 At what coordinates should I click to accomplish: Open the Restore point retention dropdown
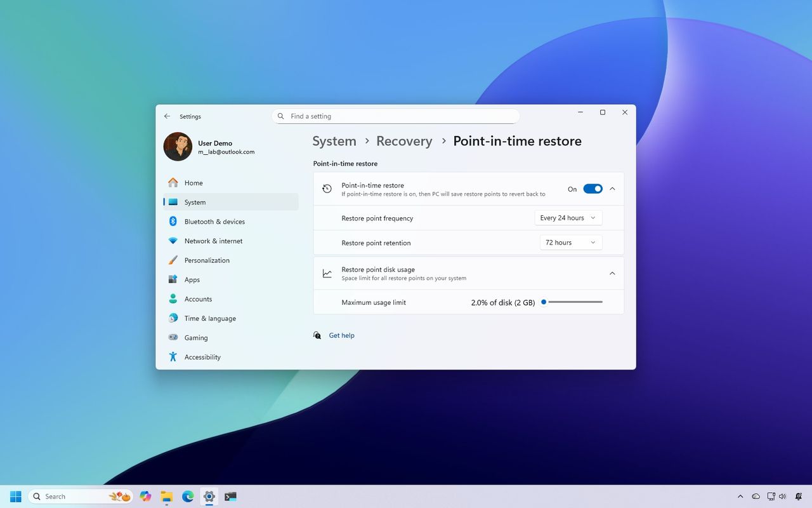(x=570, y=242)
